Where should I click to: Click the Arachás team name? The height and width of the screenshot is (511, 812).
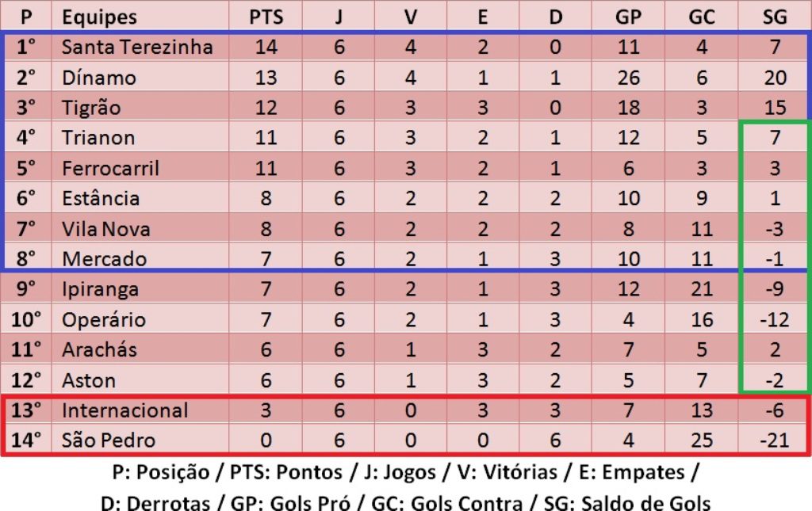pyautogui.click(x=99, y=350)
